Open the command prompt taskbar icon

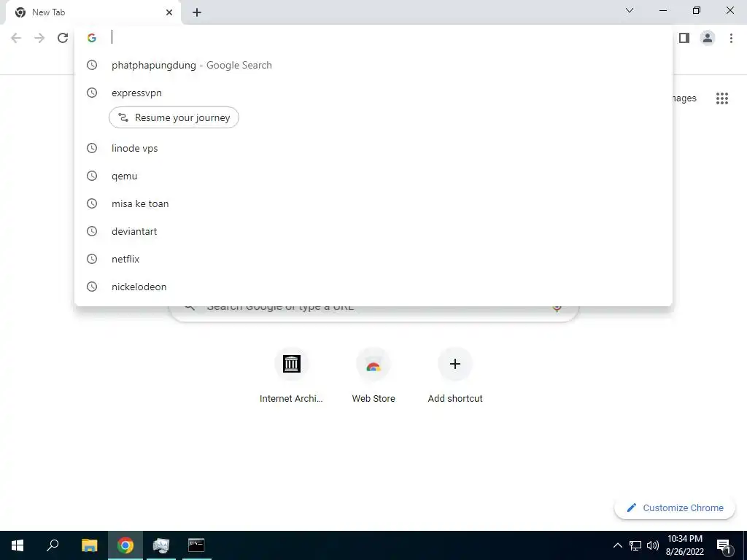coord(196,545)
